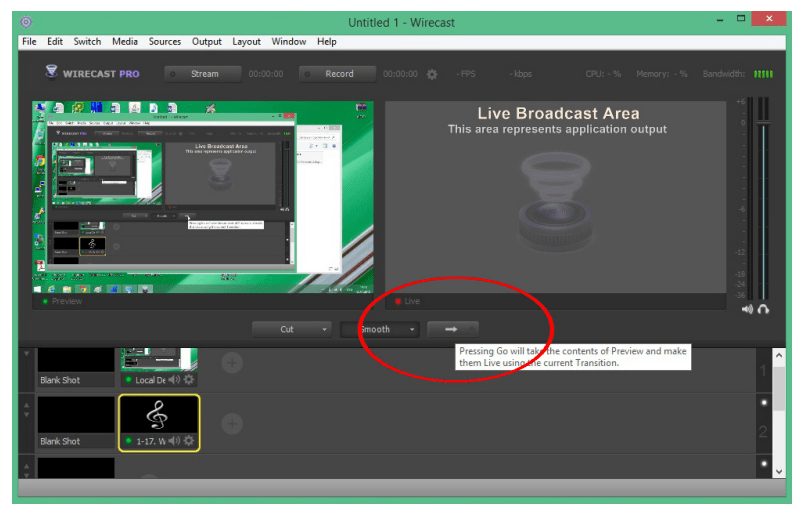Minimize the Wirecast window
Image resolution: width=802 pixels, height=516 pixels.
[x=720, y=20]
